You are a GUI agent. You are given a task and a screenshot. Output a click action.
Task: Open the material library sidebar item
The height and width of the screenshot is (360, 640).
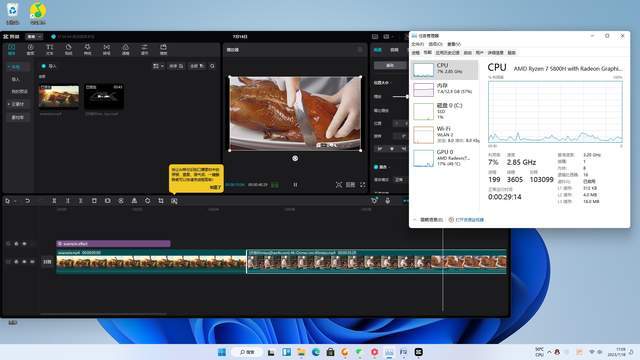18,118
